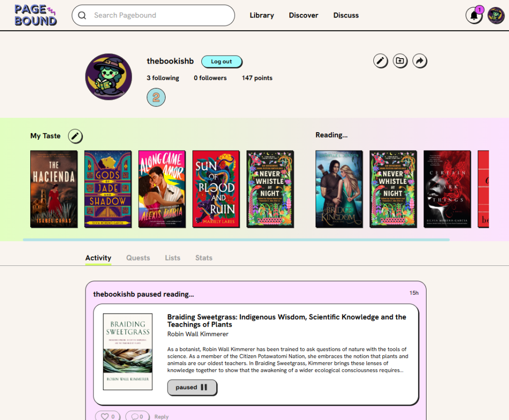This screenshot has width=509, height=420.
Task: Switch to the Quests tab
Action: [x=138, y=258]
